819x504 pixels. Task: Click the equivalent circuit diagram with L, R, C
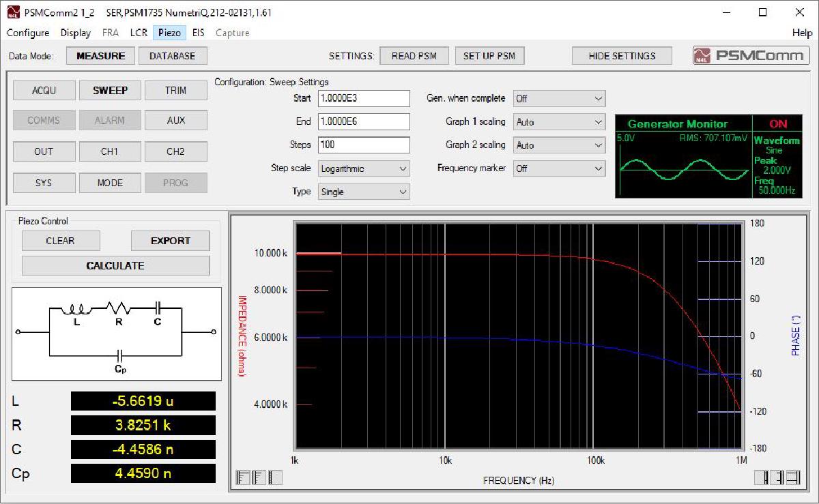[x=115, y=334]
